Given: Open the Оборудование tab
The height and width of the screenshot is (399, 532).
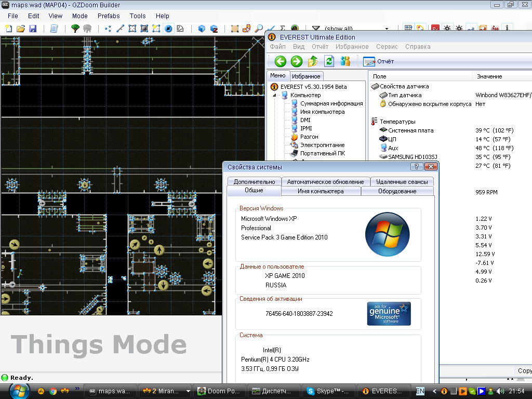Looking at the screenshot, I should pos(397,191).
